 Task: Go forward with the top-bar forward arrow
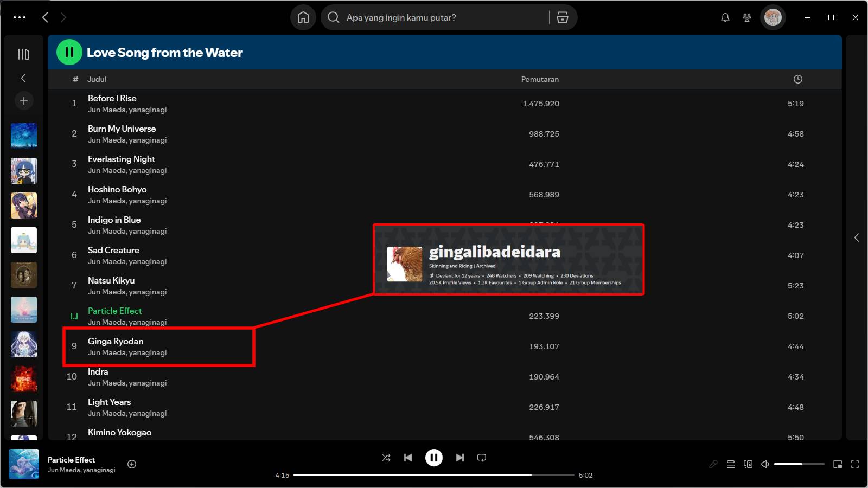pos(63,17)
